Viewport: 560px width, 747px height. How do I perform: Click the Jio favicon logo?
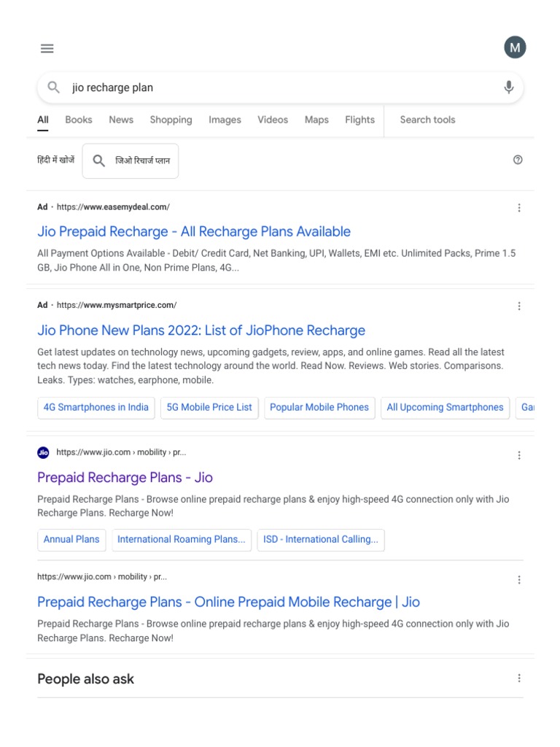pos(43,453)
